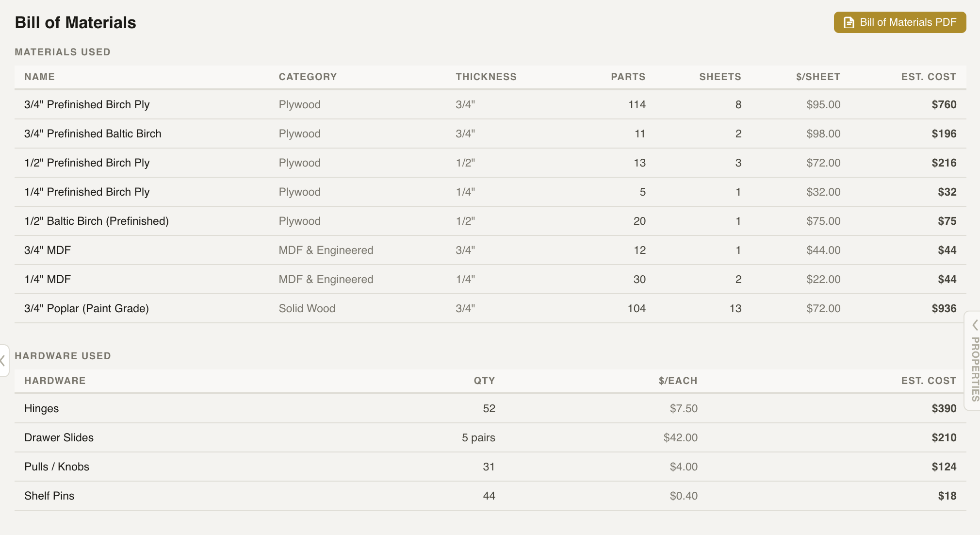Screen dimensions: 980x535
Task: Click the $/SHEET column header
Action: 817,77
